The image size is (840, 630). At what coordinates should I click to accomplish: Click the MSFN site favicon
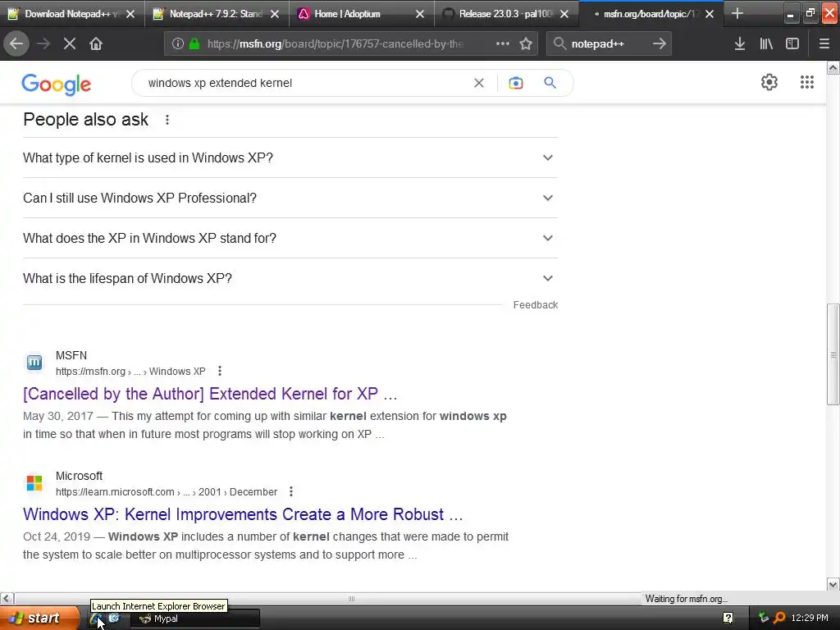click(x=34, y=363)
